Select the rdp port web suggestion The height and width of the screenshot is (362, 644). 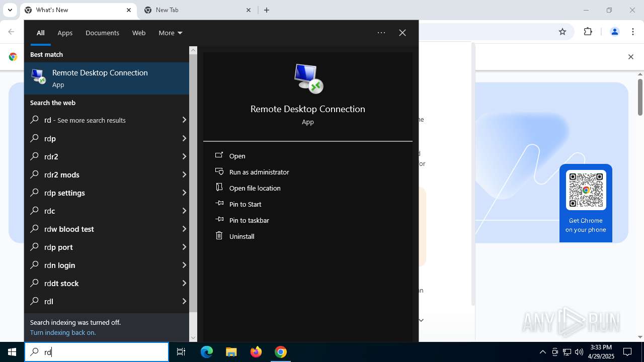click(107, 247)
